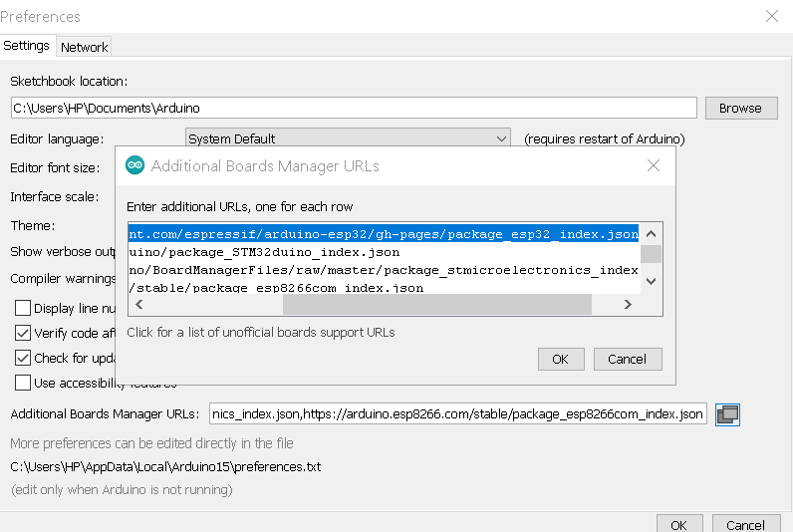The width and height of the screenshot is (793, 532).
Task: Click the vertical scrollbar thumb in URL list
Action: pyautogui.click(x=652, y=254)
